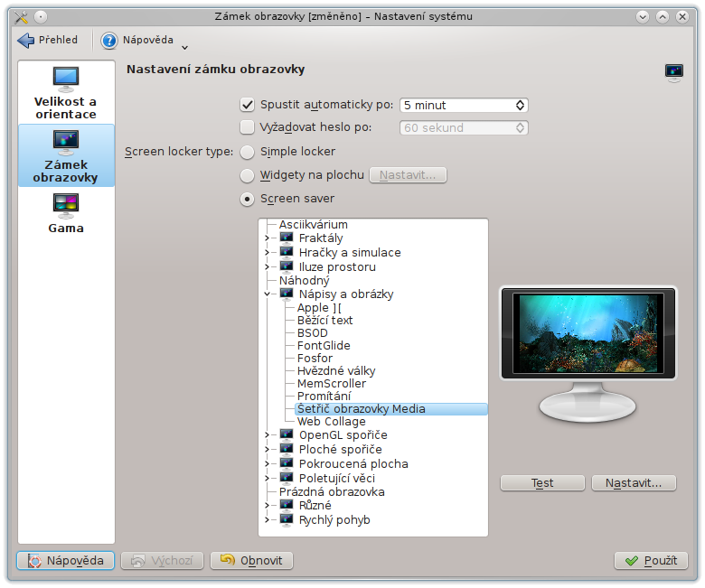The image size is (705, 588).
Task: Select Hvězdné války screensaver
Action: tap(336, 370)
